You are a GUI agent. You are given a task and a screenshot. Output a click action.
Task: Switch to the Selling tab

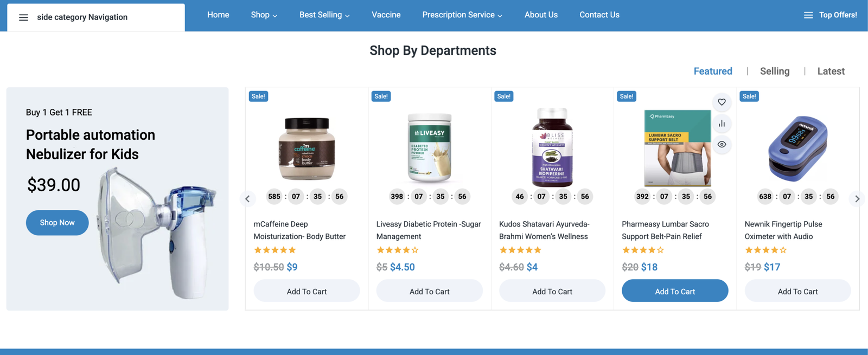point(775,71)
